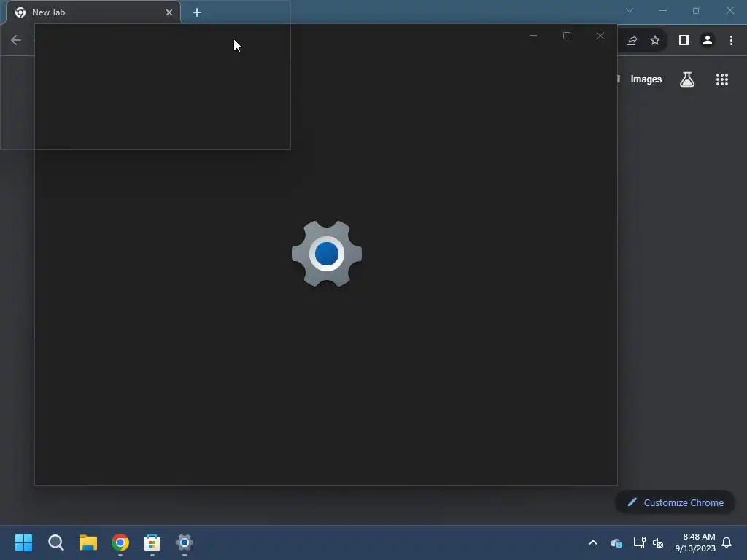The image size is (747, 560).
Task: Open clock showing 8:48 AM
Action: (695, 542)
